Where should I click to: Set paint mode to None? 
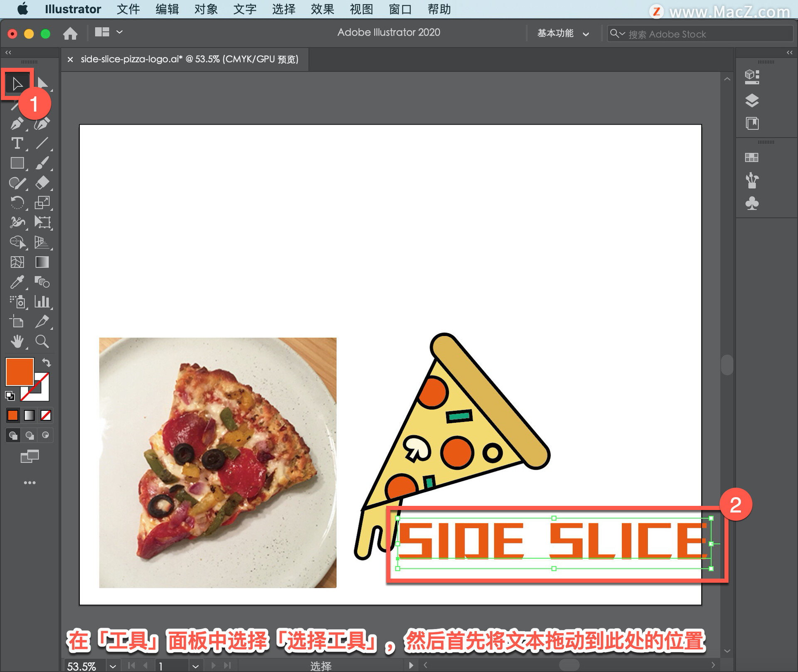(46, 415)
